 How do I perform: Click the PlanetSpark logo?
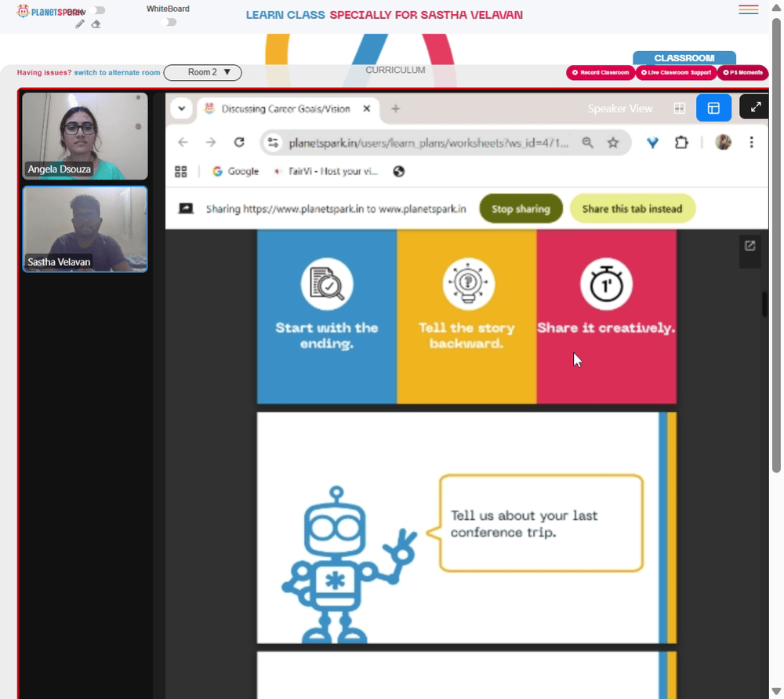point(48,11)
